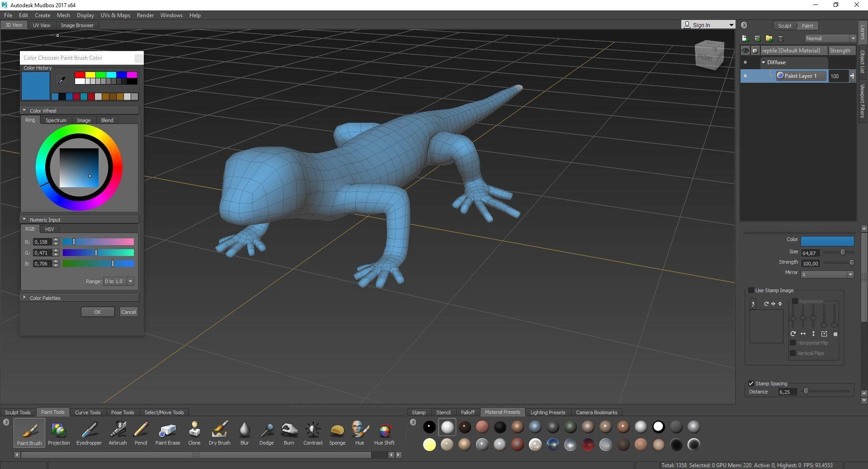Open the Range 0 to 1.0 dropdown
The height and width of the screenshot is (469, 868).
coord(118,281)
